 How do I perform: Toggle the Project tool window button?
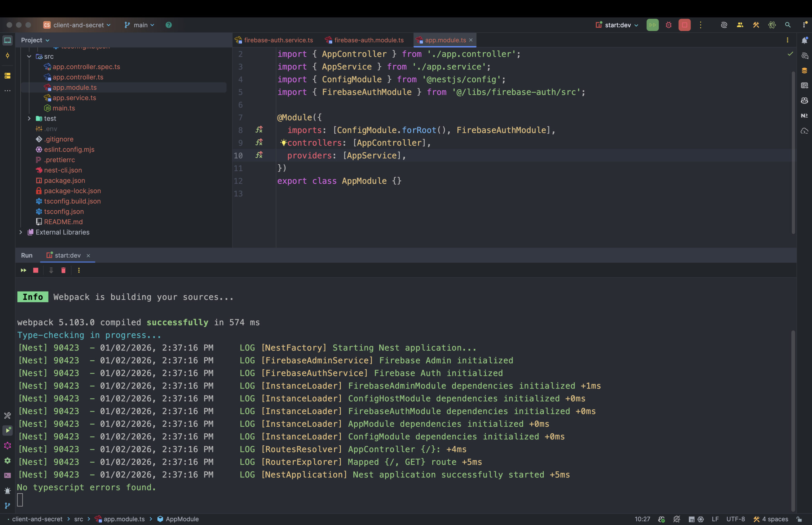click(8, 40)
